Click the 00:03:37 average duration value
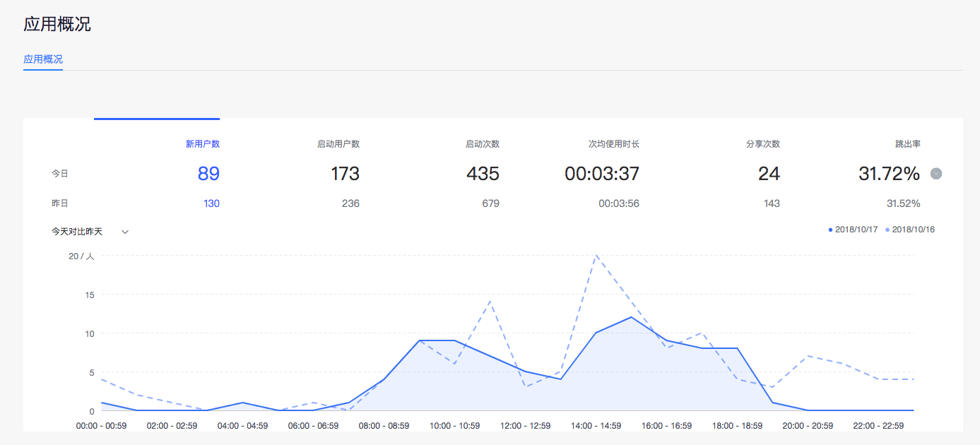 (x=602, y=174)
